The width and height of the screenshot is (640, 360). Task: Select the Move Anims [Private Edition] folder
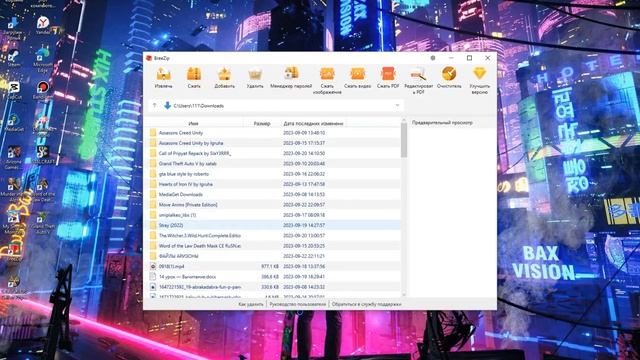coord(273,204)
